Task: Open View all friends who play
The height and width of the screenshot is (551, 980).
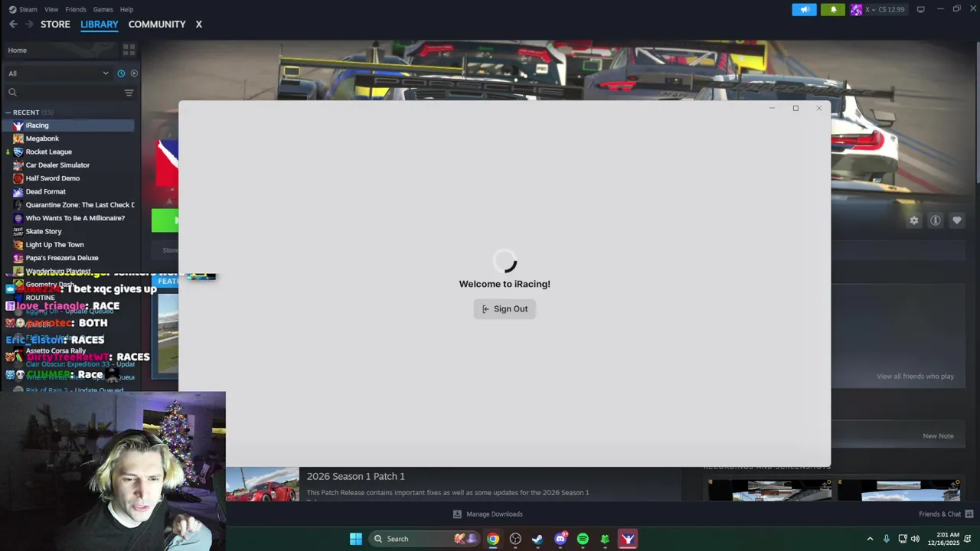Action: coord(915,377)
